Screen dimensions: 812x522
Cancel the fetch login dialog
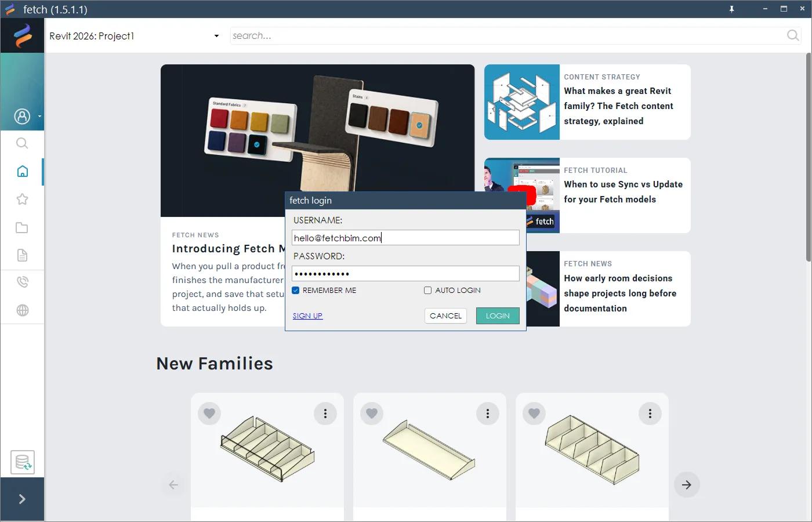click(x=445, y=316)
